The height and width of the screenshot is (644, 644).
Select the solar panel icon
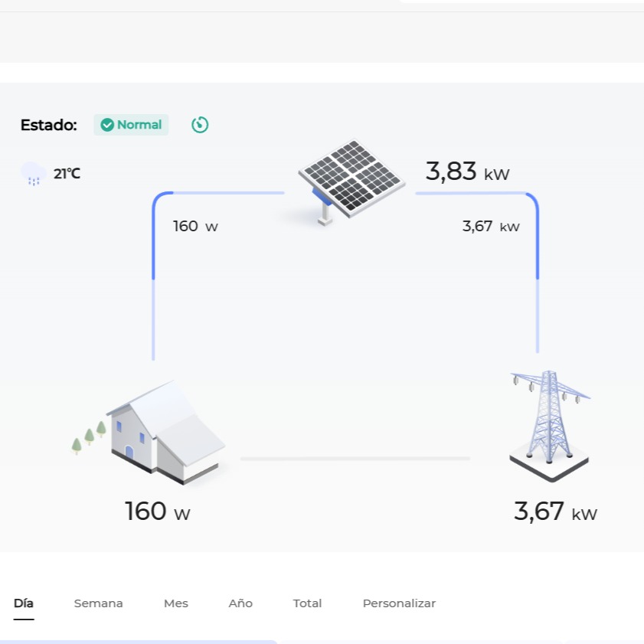pyautogui.click(x=350, y=179)
